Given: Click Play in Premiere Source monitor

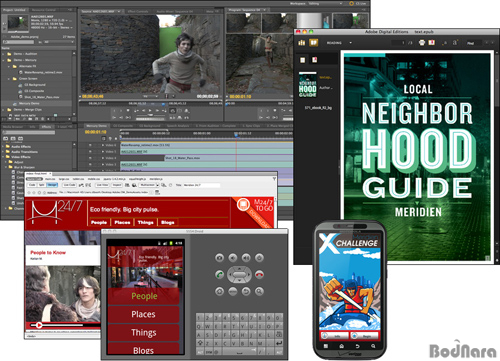Looking at the screenshot, I should tap(150, 110).
